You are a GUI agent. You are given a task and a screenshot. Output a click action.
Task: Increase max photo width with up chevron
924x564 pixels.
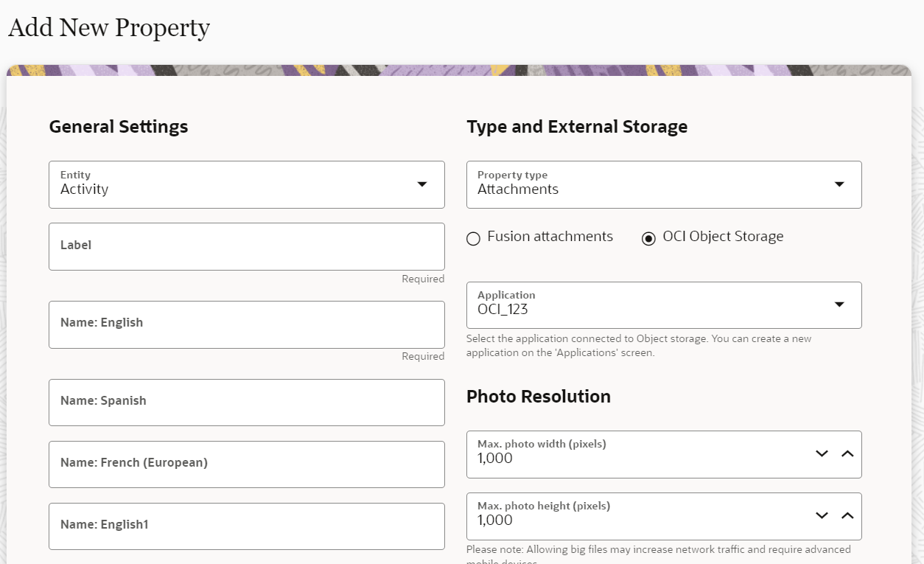click(x=847, y=453)
